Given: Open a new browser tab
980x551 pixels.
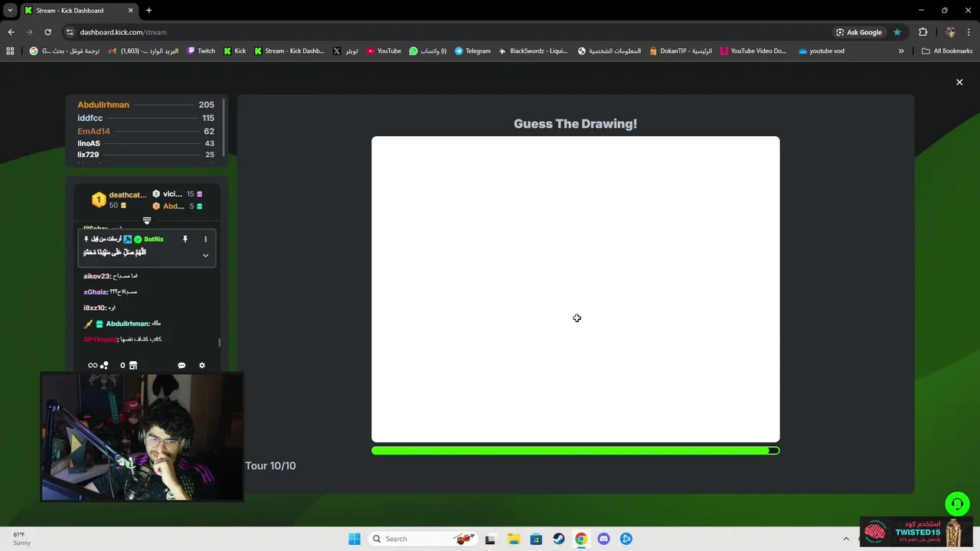Looking at the screenshot, I should [x=149, y=11].
